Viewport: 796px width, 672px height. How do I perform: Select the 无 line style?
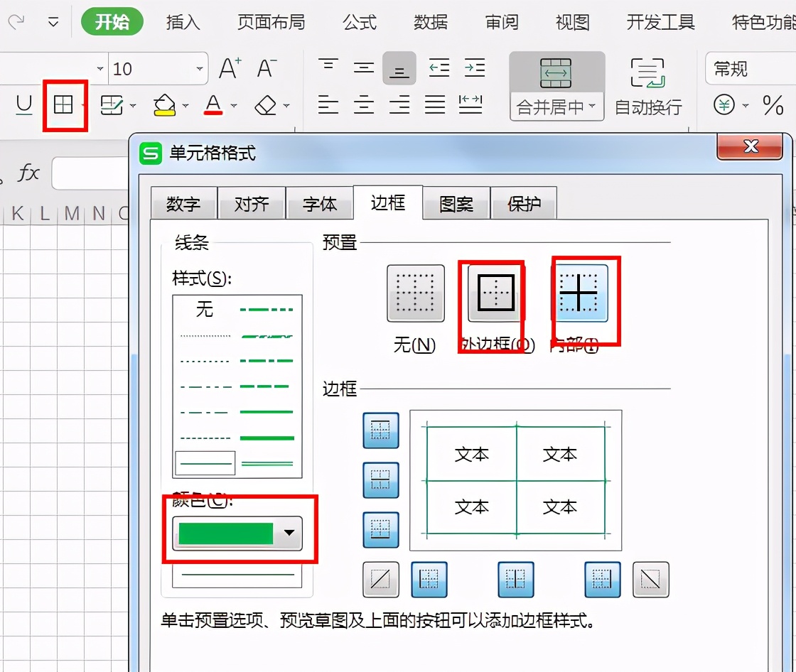point(205,308)
